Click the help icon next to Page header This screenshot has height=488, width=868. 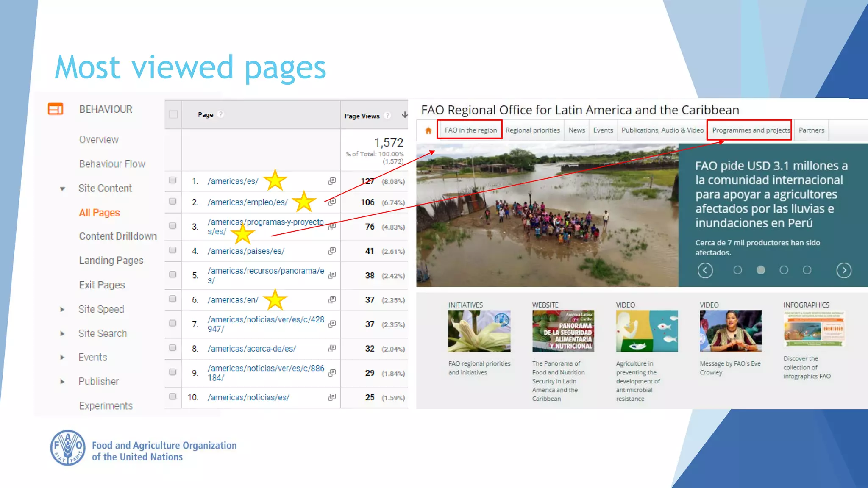[x=220, y=114]
